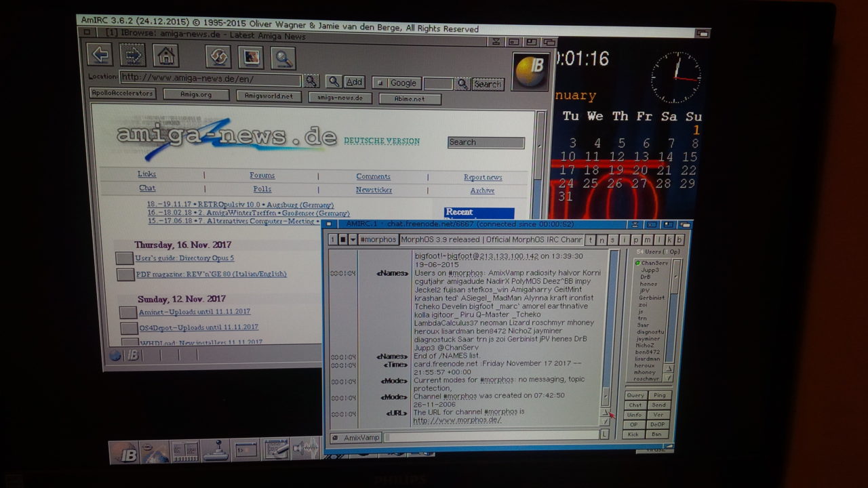
Task: Go to the IBrowse Home page icon
Action: tap(165, 54)
